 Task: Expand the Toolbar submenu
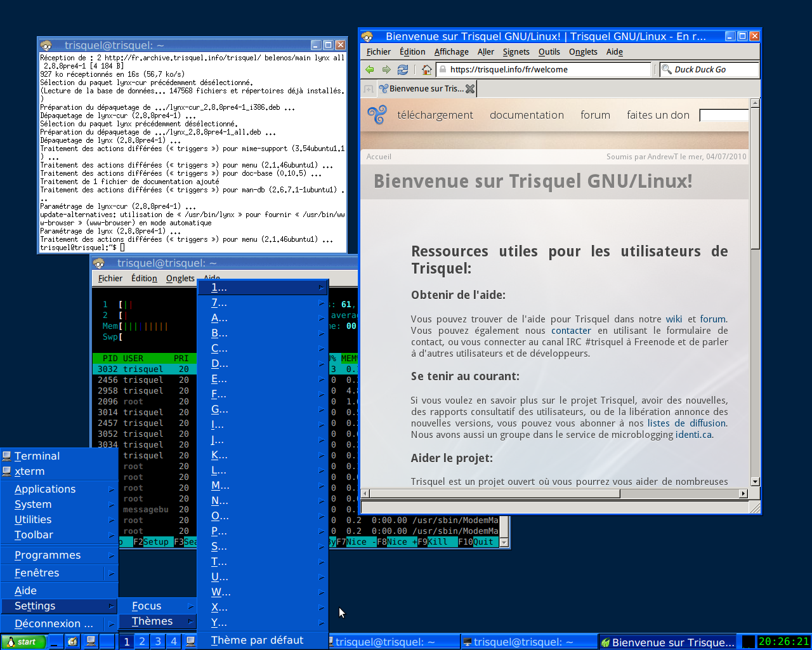60,534
